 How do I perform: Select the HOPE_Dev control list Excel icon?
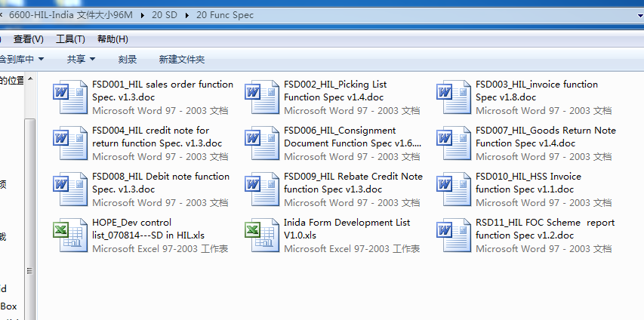[x=70, y=235]
